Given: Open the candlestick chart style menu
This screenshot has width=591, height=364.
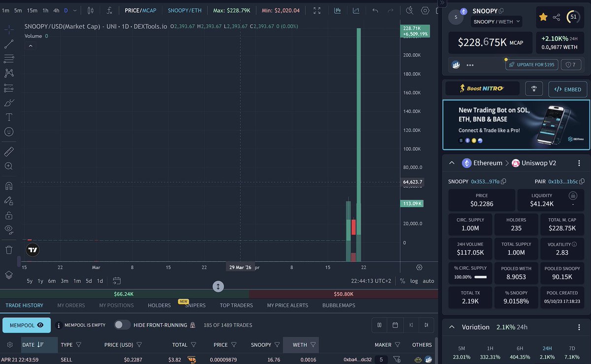Looking at the screenshot, I should 91,10.
